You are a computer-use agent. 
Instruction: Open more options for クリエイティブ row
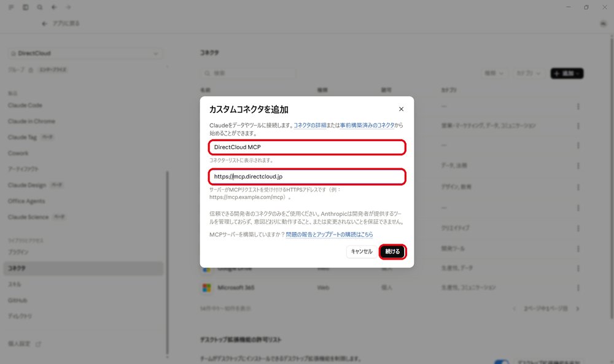click(x=578, y=228)
